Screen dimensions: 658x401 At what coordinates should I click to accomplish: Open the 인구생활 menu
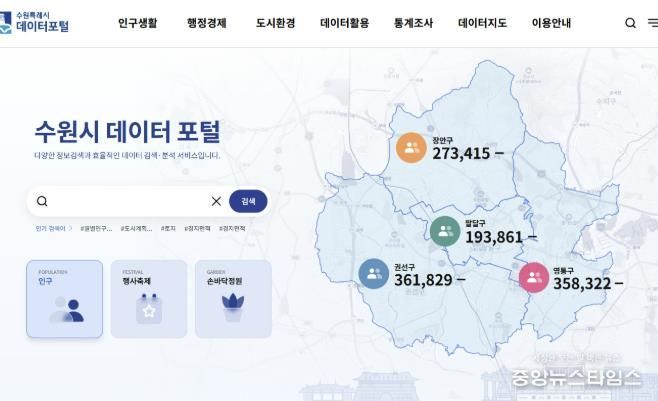point(138,23)
